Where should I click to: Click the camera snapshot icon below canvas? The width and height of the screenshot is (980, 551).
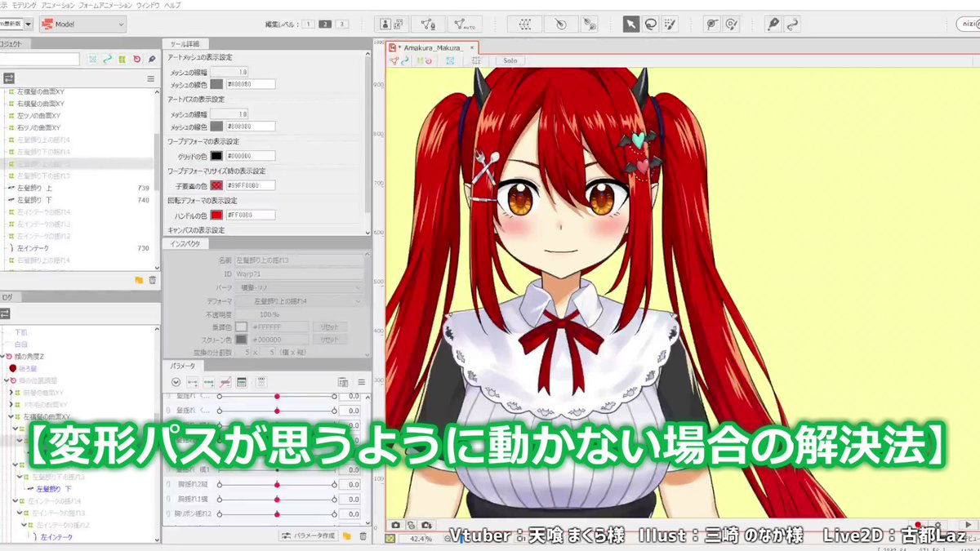pyautogui.click(x=395, y=525)
